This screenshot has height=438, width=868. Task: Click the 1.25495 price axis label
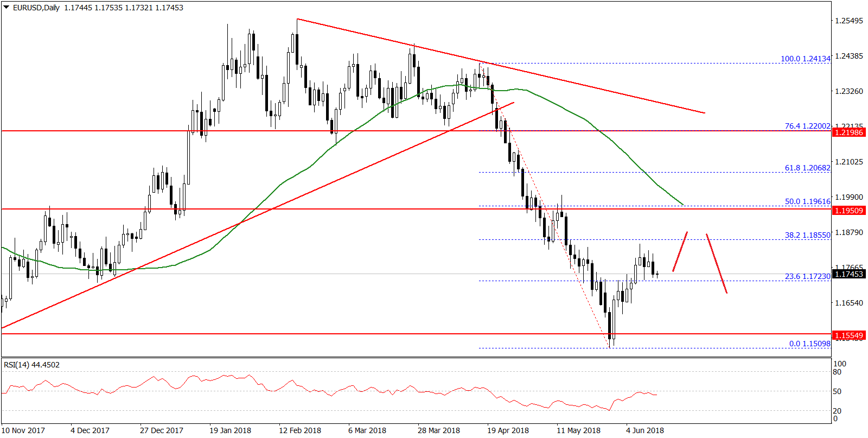pyautogui.click(x=849, y=21)
